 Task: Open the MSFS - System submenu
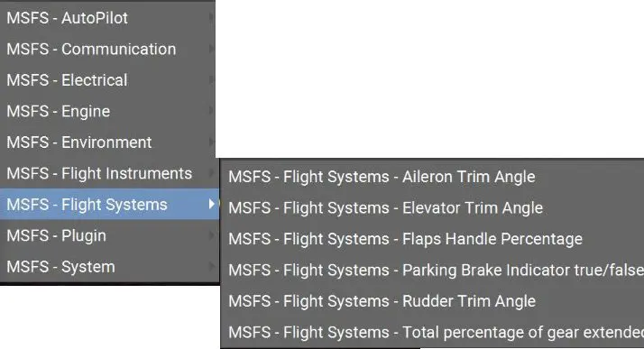(109, 267)
